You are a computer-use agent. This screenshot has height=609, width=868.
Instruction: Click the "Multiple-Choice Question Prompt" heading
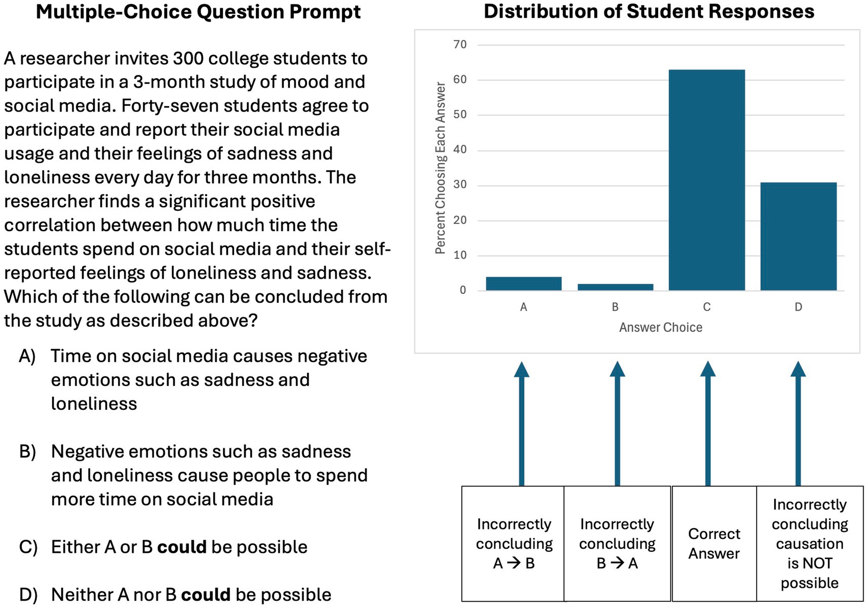(198, 12)
